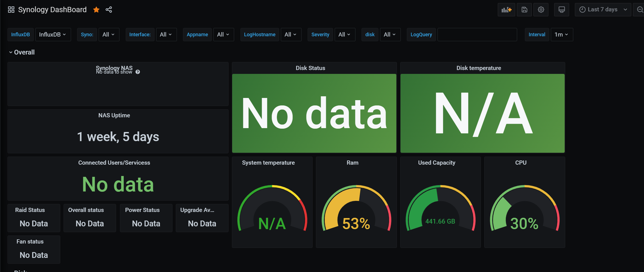The height and width of the screenshot is (272, 644).
Task: Click the System temperature N/A gauge
Action: click(272, 208)
